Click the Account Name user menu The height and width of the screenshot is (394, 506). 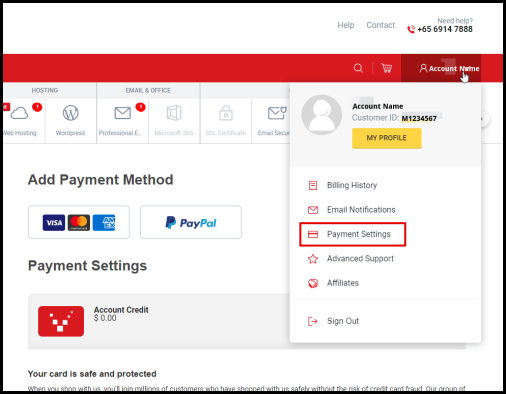pos(441,68)
